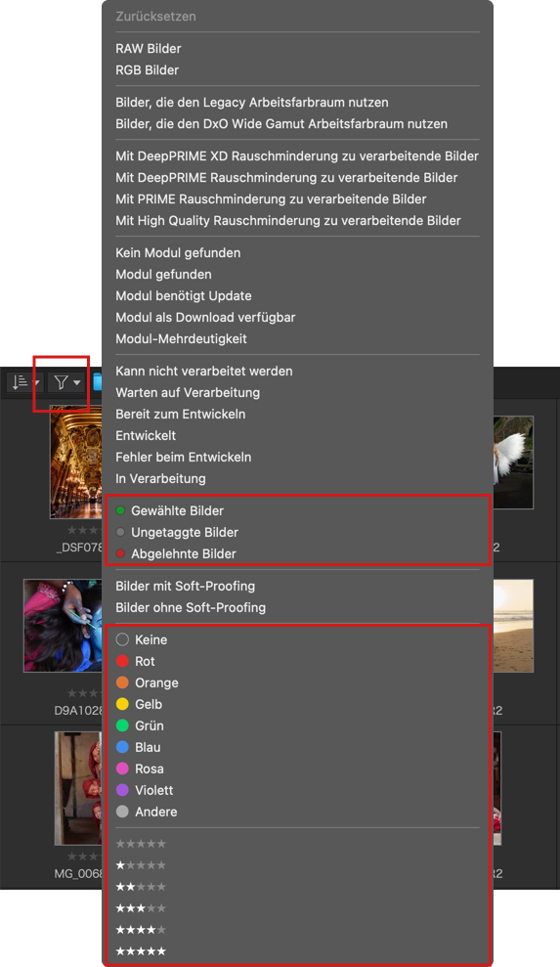
Task: Expand the filter dropdown arrow next to funnel
Action: (x=76, y=383)
